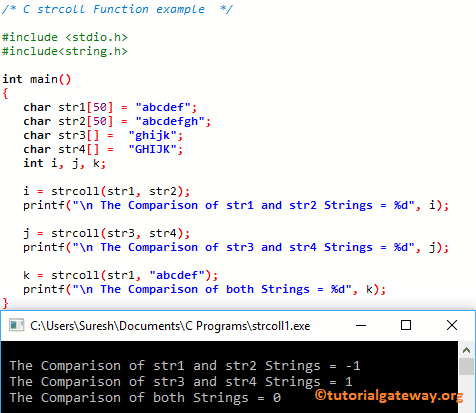Click the printf line ending with 'j);'
The image size is (476, 413).
click(x=236, y=247)
